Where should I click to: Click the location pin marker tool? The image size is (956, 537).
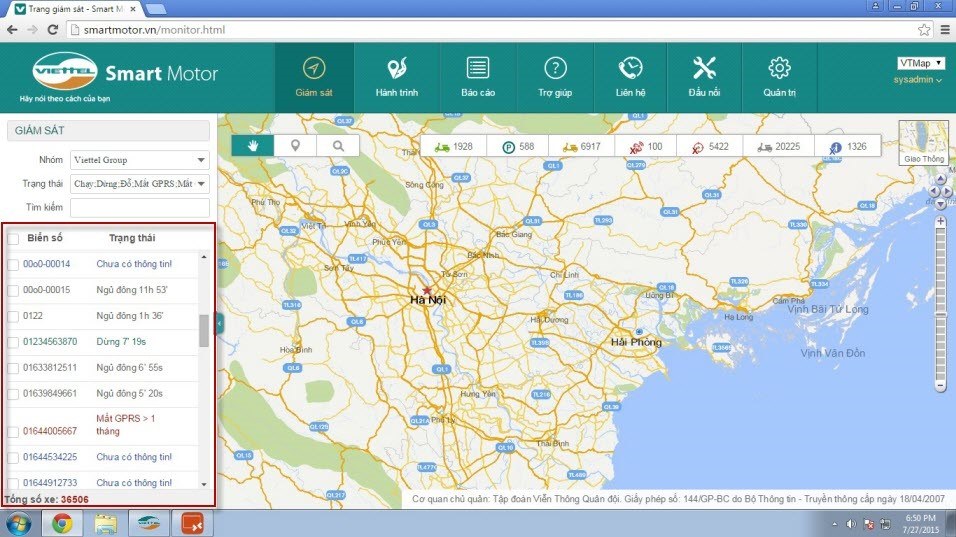(295, 146)
